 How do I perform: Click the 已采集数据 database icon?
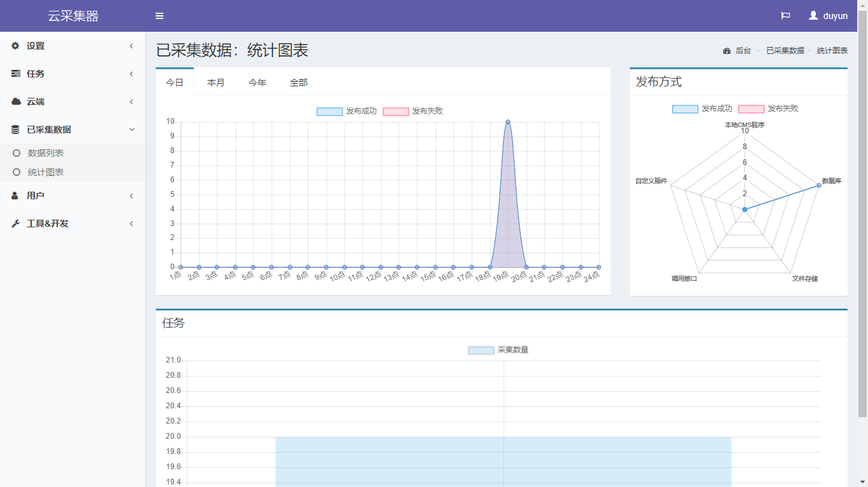pos(15,129)
